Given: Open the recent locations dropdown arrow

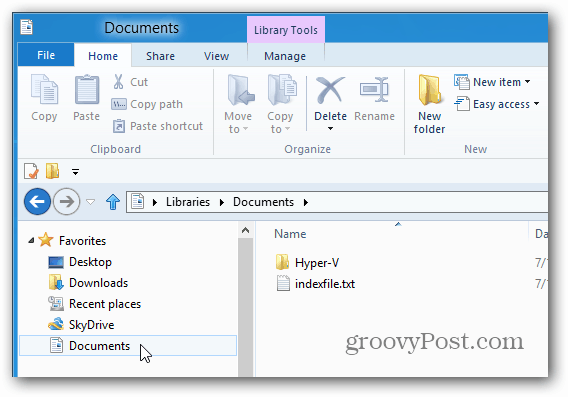Looking at the screenshot, I should point(91,202).
